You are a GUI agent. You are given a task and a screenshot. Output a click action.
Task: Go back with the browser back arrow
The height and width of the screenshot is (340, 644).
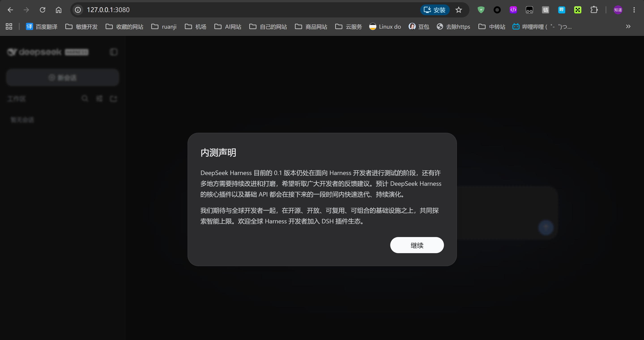[10, 10]
